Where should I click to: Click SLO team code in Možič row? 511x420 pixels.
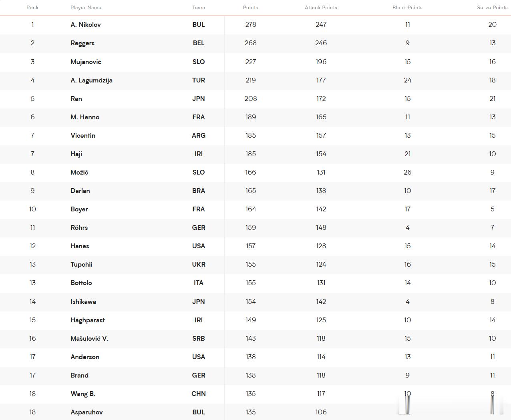pyautogui.click(x=199, y=172)
